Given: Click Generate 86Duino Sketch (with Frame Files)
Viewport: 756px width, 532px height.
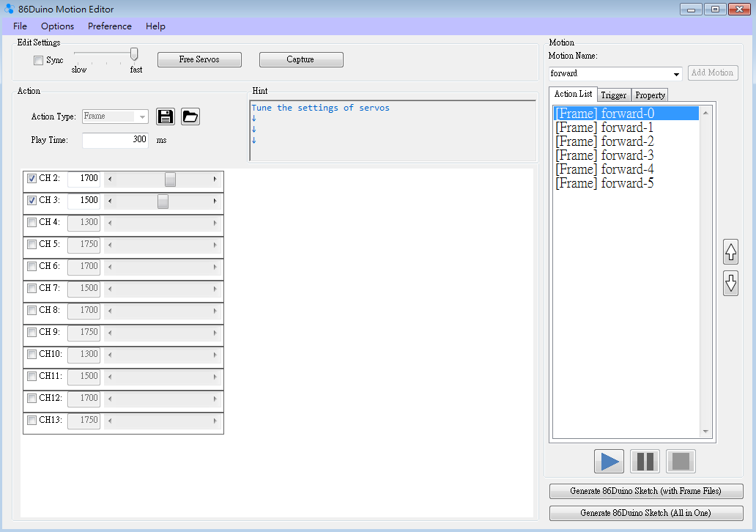Looking at the screenshot, I should 645,491.
